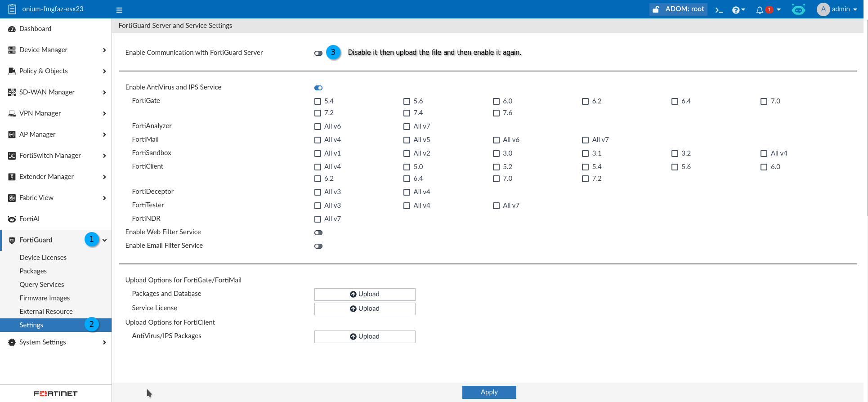Open the help question mark icon
868x402 pixels.
tap(736, 10)
